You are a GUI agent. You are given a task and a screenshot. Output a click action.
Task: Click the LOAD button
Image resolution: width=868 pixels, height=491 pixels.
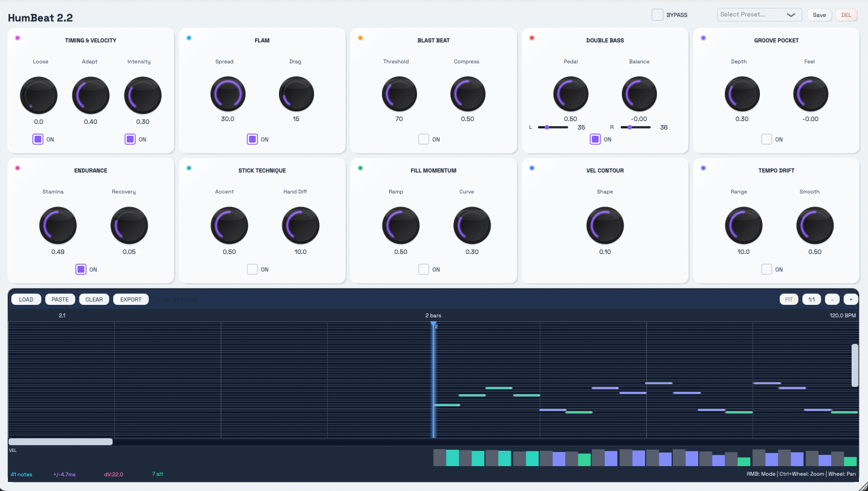click(x=26, y=299)
